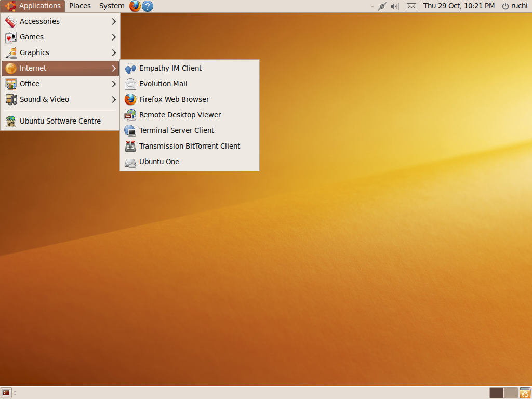Open Empathy IM Client

click(x=170, y=68)
